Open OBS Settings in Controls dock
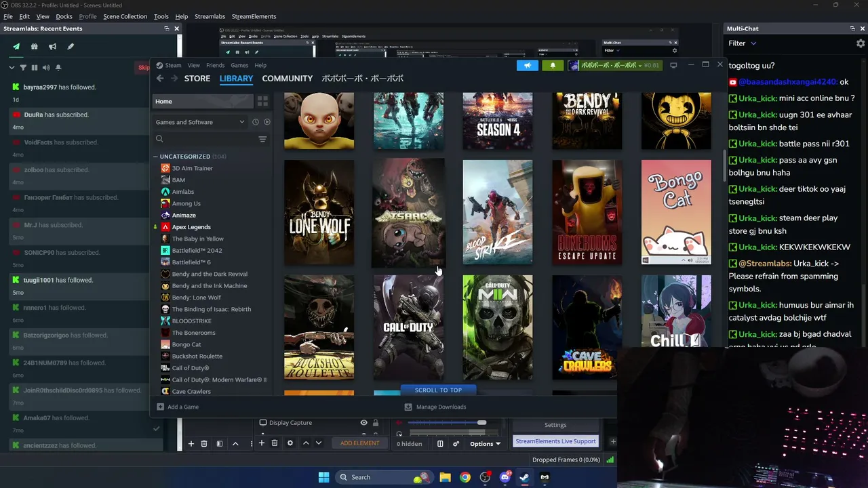 pyautogui.click(x=555, y=425)
